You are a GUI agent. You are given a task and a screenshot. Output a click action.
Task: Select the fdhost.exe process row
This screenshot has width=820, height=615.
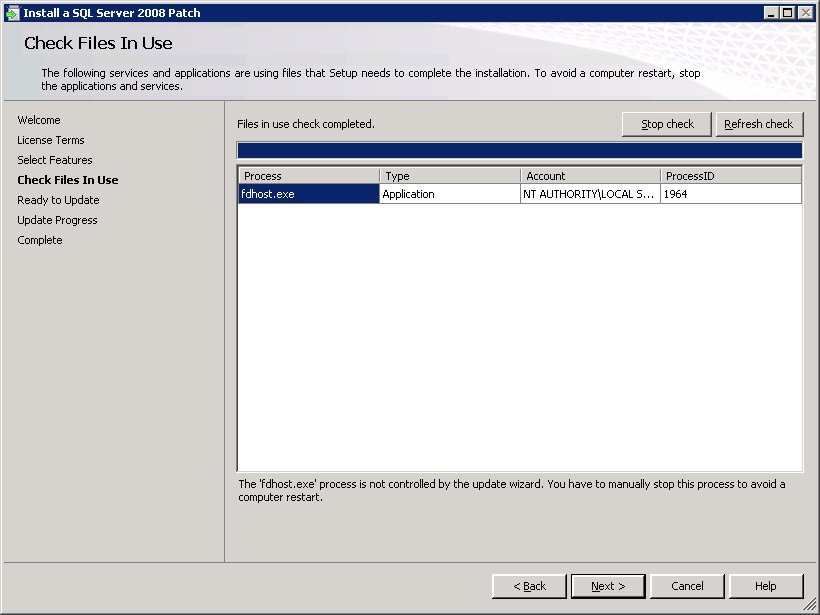tap(520, 194)
